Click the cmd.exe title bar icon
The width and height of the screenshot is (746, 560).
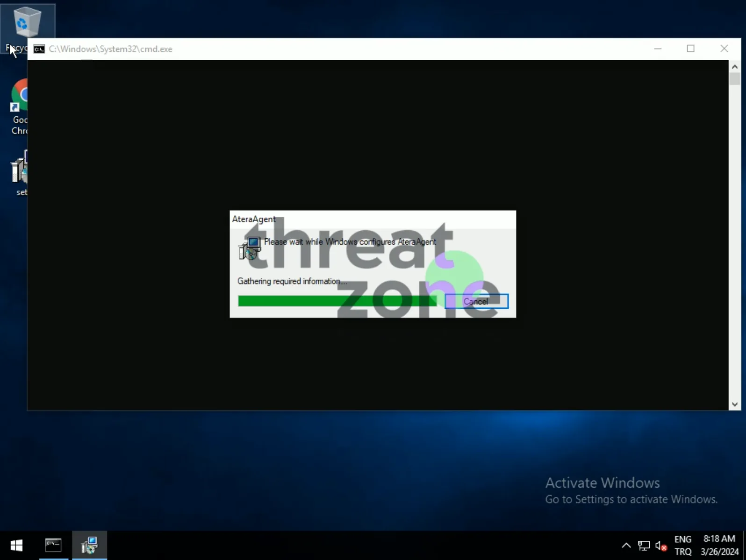pyautogui.click(x=39, y=49)
